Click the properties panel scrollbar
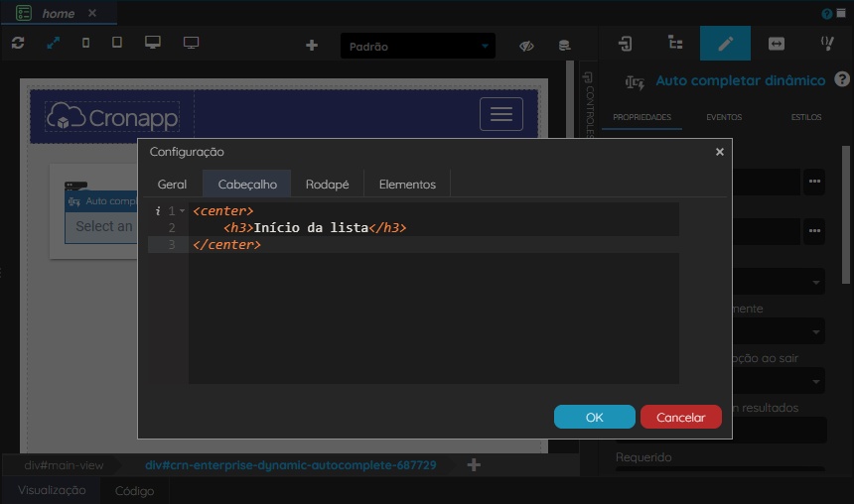Screen dimensions: 854x504 click(846, 214)
